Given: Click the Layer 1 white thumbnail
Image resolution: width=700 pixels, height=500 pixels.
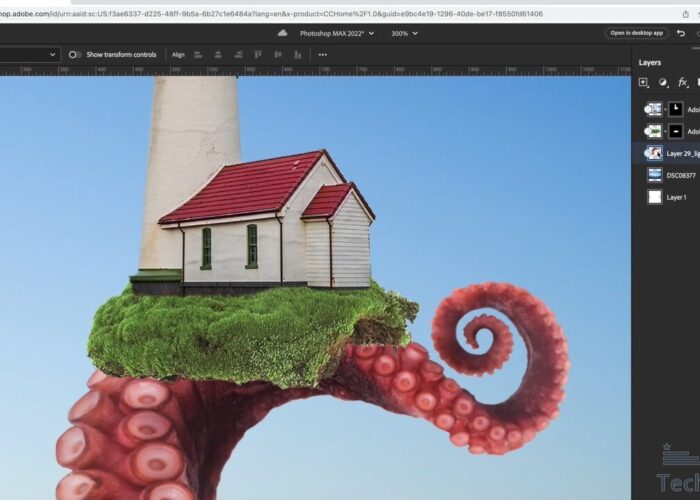Looking at the screenshot, I should point(654,197).
